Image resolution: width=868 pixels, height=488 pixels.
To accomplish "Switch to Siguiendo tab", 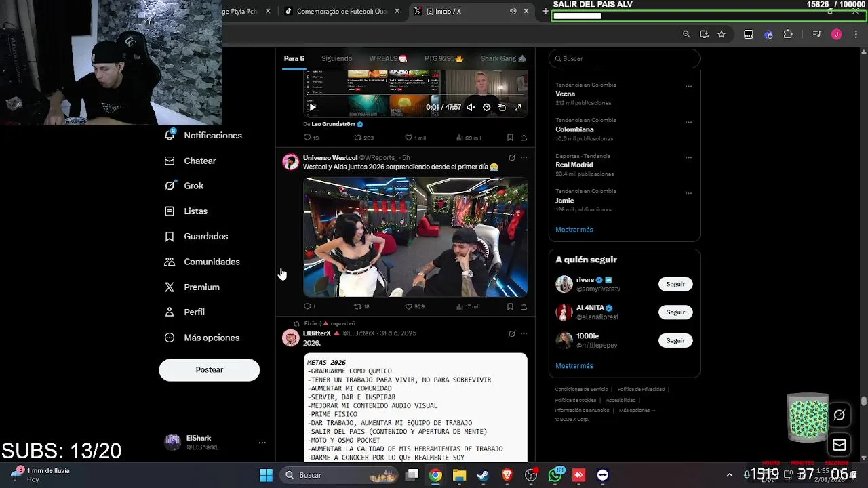I will point(336,58).
